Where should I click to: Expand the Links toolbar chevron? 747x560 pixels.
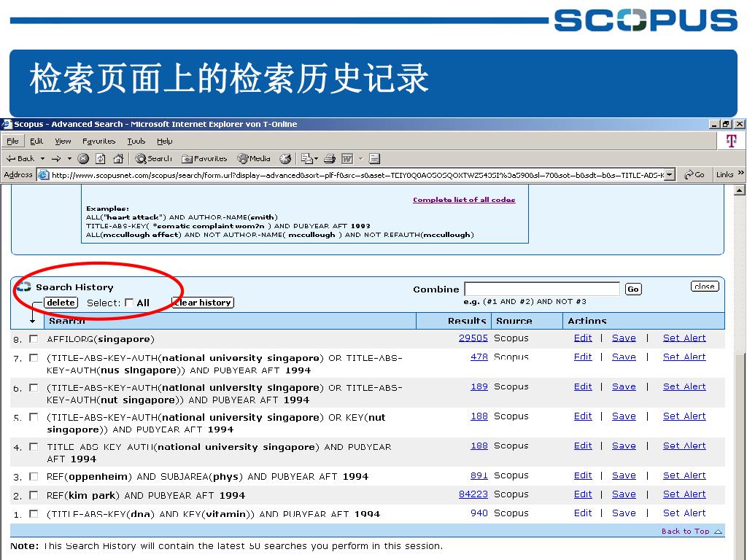741,173
